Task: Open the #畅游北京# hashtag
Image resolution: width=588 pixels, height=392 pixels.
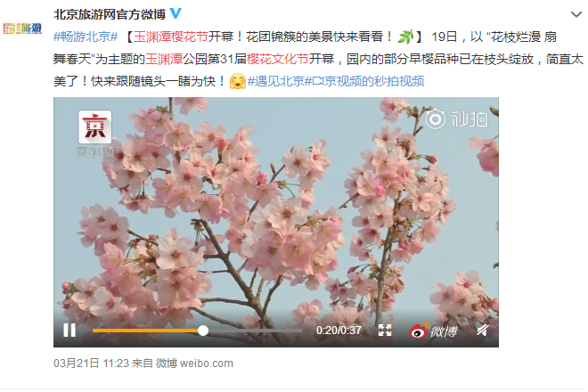Action: [x=86, y=37]
